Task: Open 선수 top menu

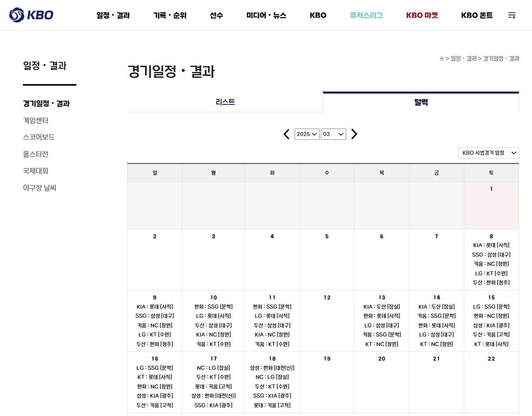Action: click(x=217, y=15)
